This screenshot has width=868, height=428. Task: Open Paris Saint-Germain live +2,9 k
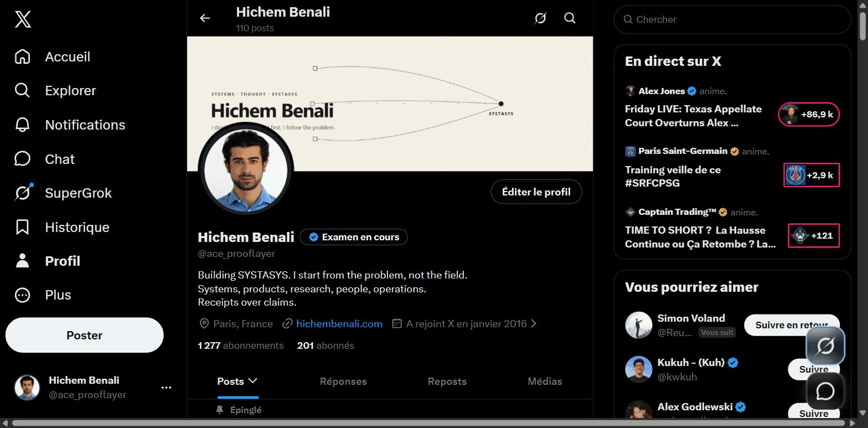click(812, 175)
